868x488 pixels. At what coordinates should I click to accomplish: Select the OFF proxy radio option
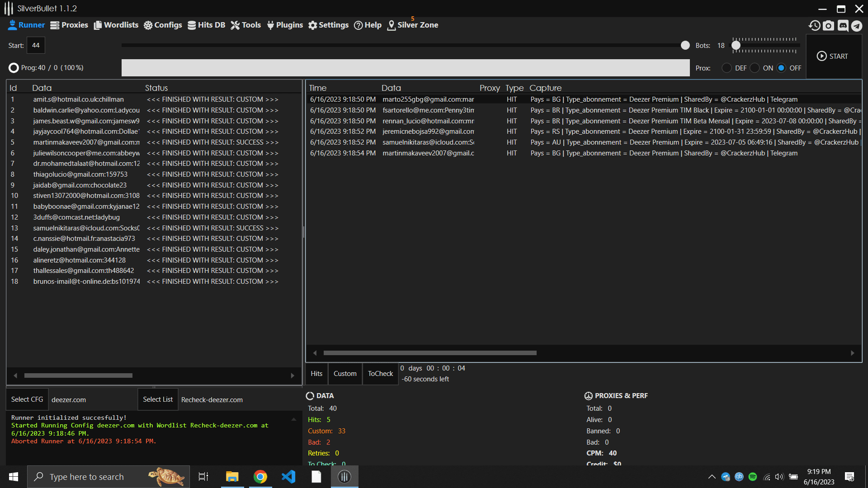pyautogui.click(x=781, y=68)
